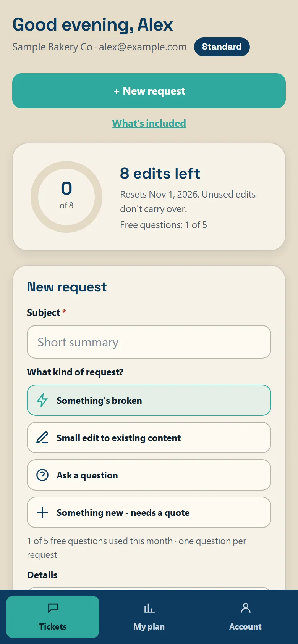Image resolution: width=298 pixels, height=644 pixels.
Task: Click the My plan bar chart icon
Action: (x=149, y=608)
